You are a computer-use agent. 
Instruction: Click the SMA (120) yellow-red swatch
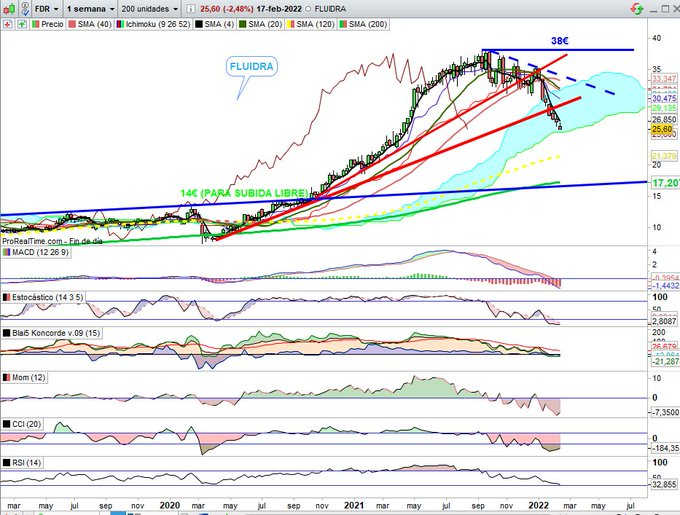click(291, 24)
